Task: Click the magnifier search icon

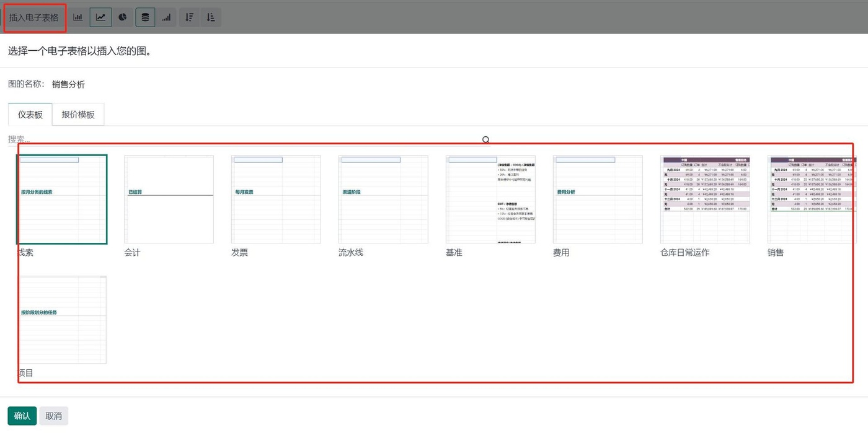Action: pyautogui.click(x=486, y=140)
